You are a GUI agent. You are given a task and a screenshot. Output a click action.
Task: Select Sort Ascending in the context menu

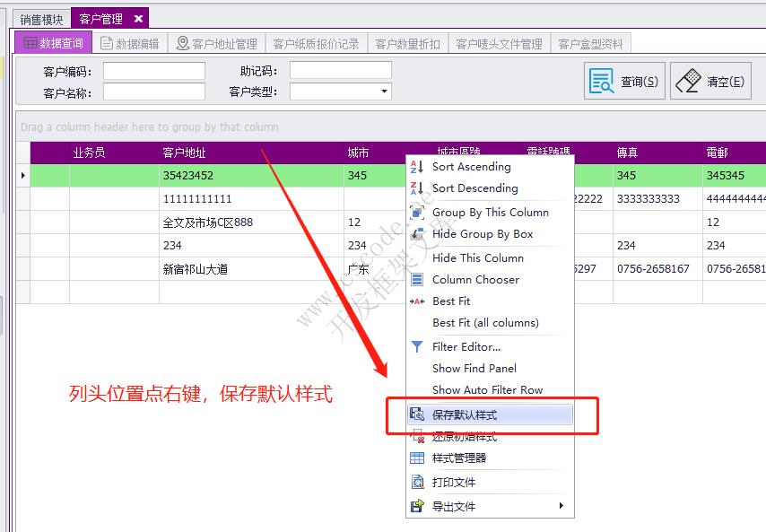pos(470,167)
